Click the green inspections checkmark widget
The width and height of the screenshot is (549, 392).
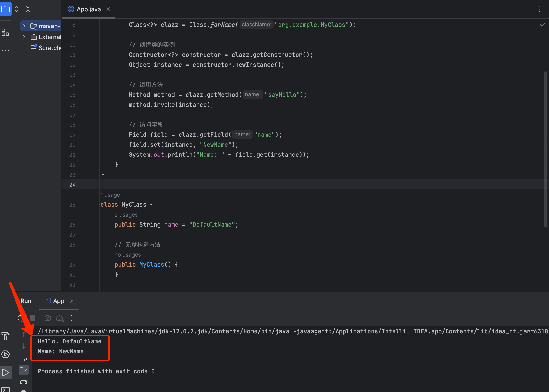pyautogui.click(x=542, y=25)
